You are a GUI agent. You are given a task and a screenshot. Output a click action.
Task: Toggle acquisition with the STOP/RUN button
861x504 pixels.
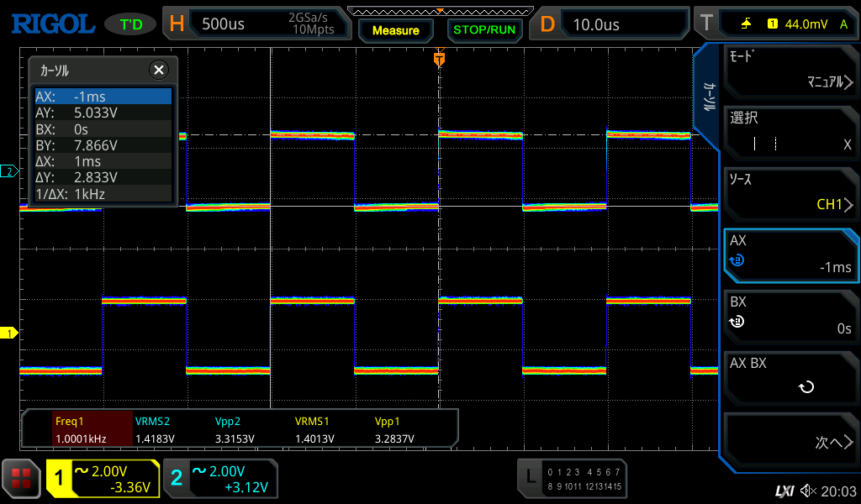483,30
